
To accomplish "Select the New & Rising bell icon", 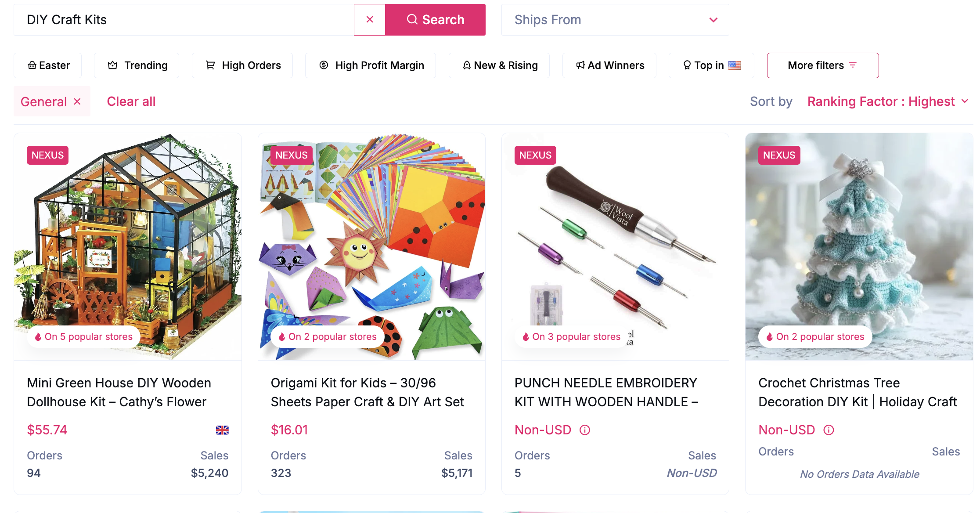I will (466, 65).
